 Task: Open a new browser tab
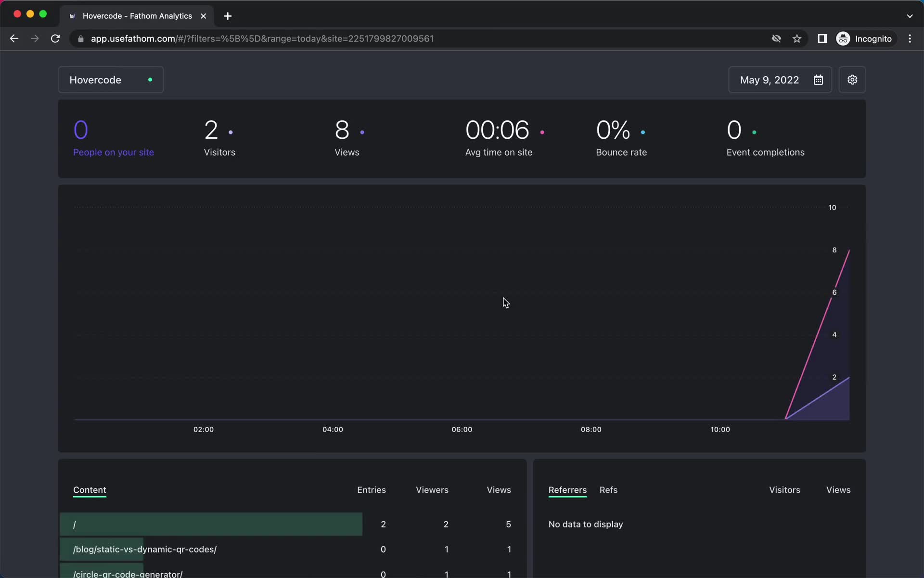click(228, 16)
